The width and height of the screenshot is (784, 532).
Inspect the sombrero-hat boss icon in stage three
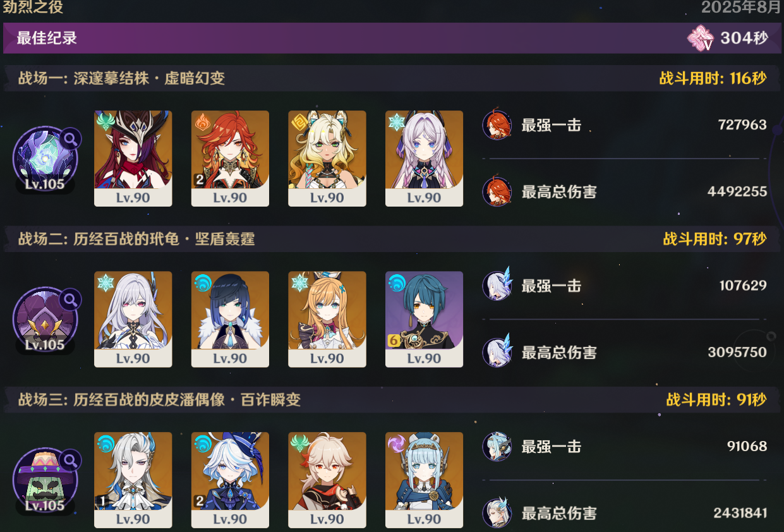click(45, 480)
